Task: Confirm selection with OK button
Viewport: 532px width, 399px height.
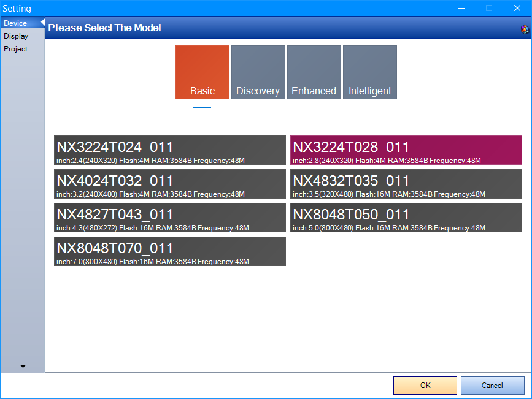Action: pyautogui.click(x=425, y=386)
